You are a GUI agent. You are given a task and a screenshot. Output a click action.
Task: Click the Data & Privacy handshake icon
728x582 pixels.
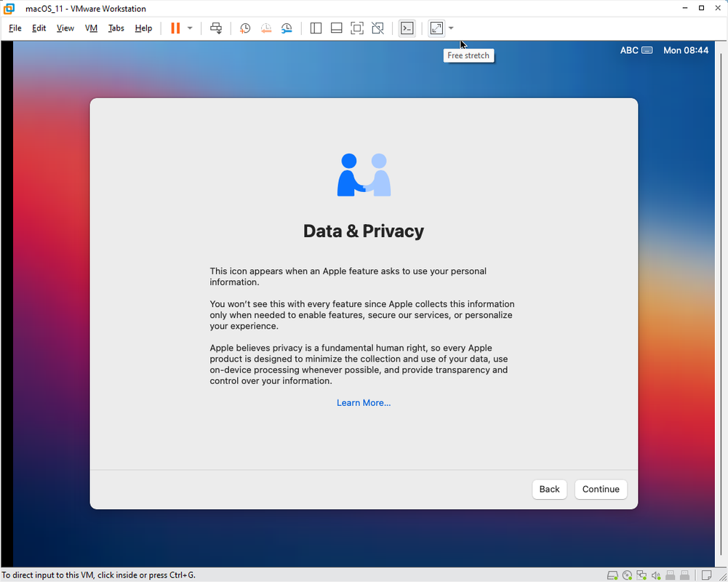364,175
